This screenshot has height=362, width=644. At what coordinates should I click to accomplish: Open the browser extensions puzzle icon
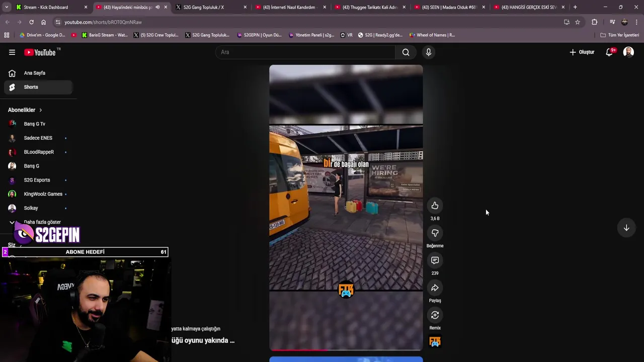pos(595,22)
